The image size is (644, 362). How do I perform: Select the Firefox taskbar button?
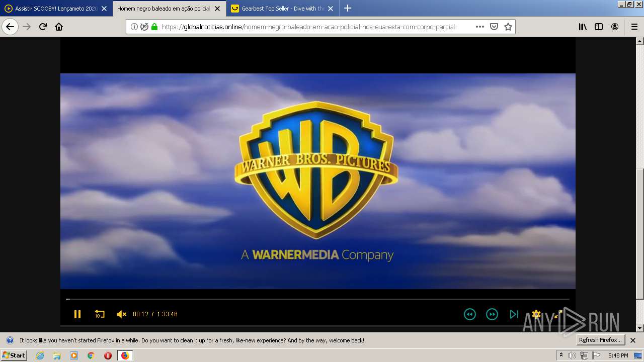click(125, 355)
